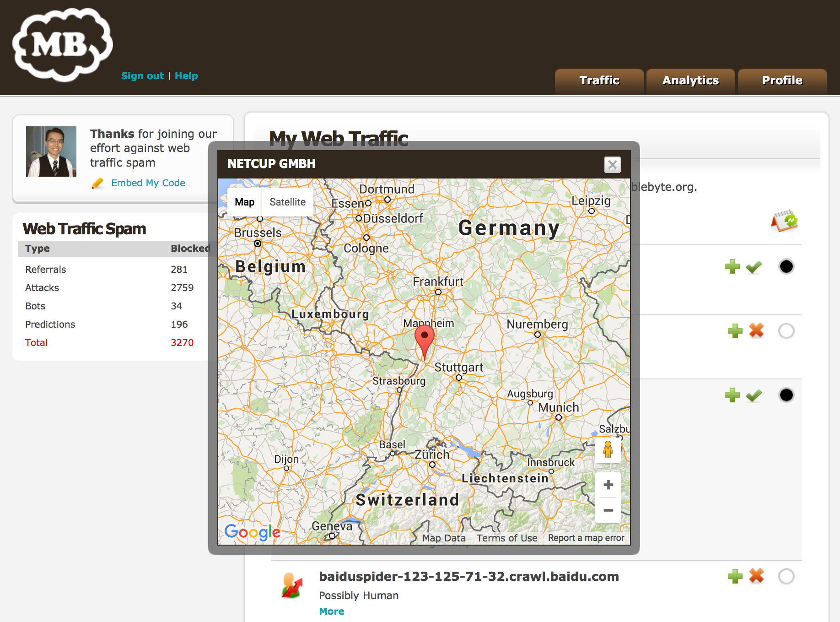Open the Help link
This screenshot has height=622, width=840.
click(186, 76)
